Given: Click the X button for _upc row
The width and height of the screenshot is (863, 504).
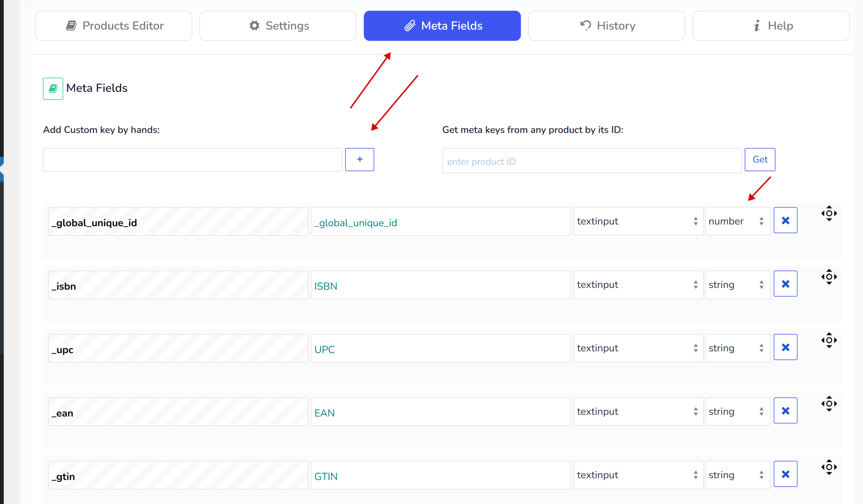Looking at the screenshot, I should pos(785,347).
